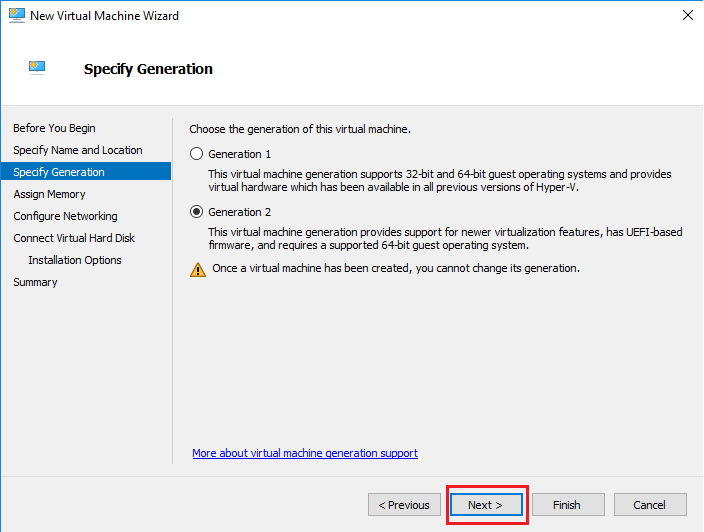This screenshot has height=532, width=704.
Task: Click the virtual machine icon beside the page heading
Action: (39, 68)
